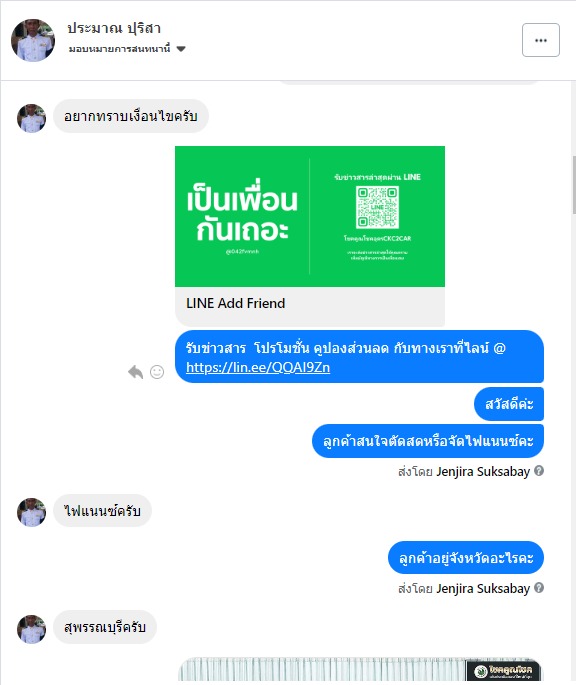The width and height of the screenshot is (576, 685).
Task: Open the มอบหมายการสนทนานี้ assignment label
Action: coord(119,49)
